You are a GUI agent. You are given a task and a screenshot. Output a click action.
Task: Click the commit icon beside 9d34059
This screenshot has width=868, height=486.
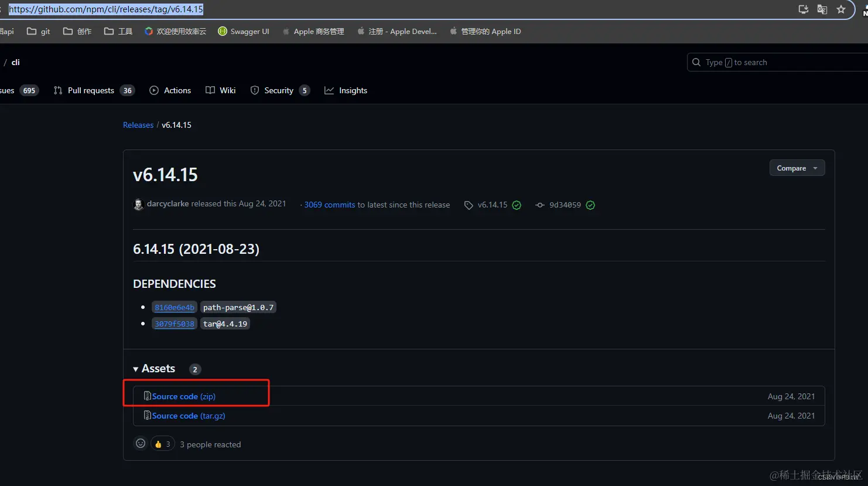tap(540, 205)
